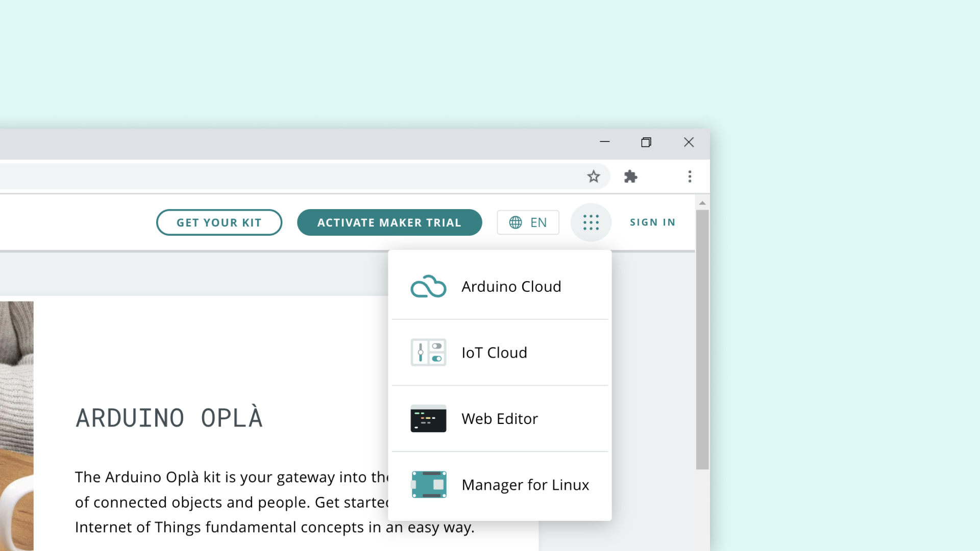Open the EN language selector
Screen dimensions: 980x551
pos(528,222)
